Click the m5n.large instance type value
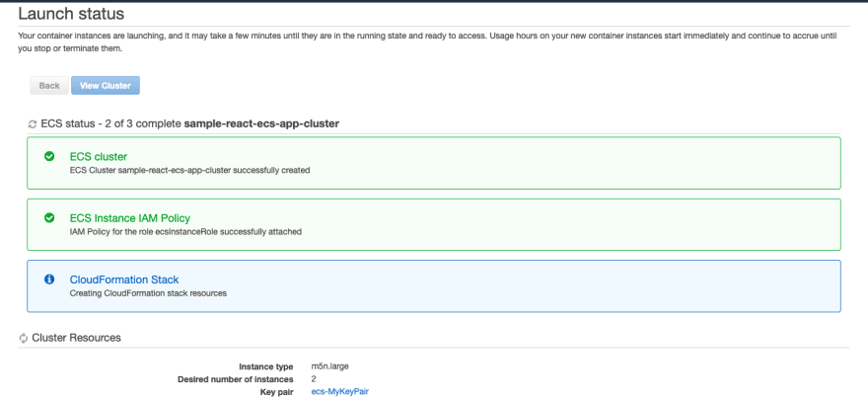Viewport: 868px width, 398px height. pyautogui.click(x=330, y=366)
